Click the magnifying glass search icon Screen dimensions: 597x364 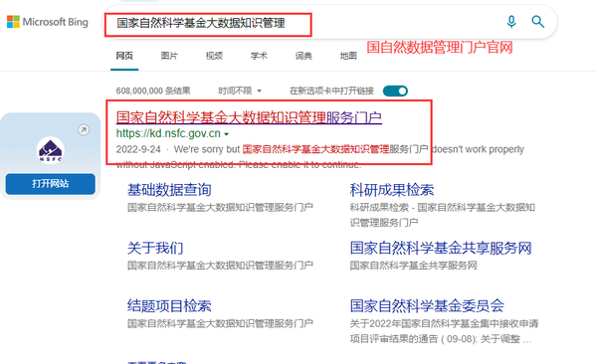tap(537, 22)
